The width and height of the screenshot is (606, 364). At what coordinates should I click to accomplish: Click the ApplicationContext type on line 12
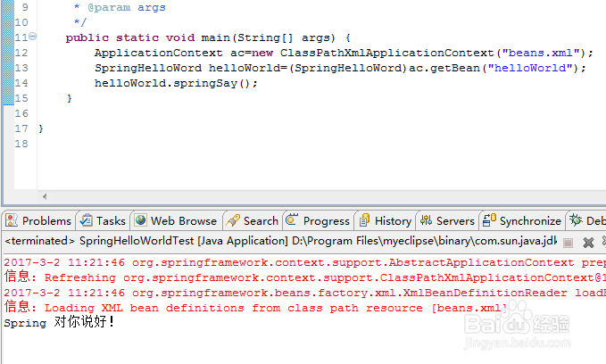(159, 53)
